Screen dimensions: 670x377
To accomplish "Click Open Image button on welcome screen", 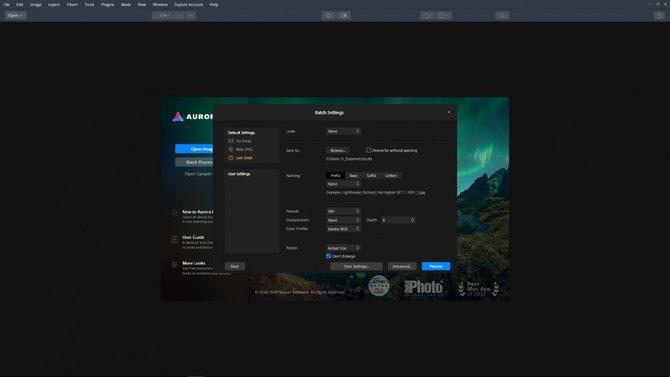I will pos(194,149).
